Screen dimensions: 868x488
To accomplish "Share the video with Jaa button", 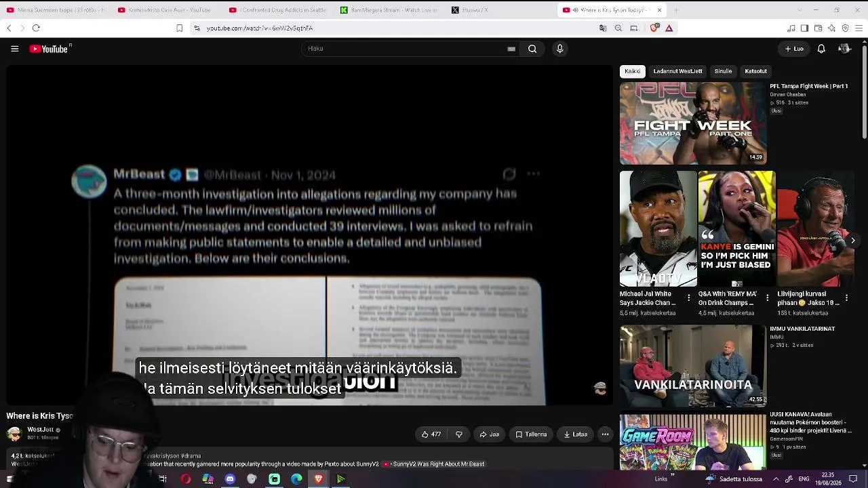I will click(490, 434).
